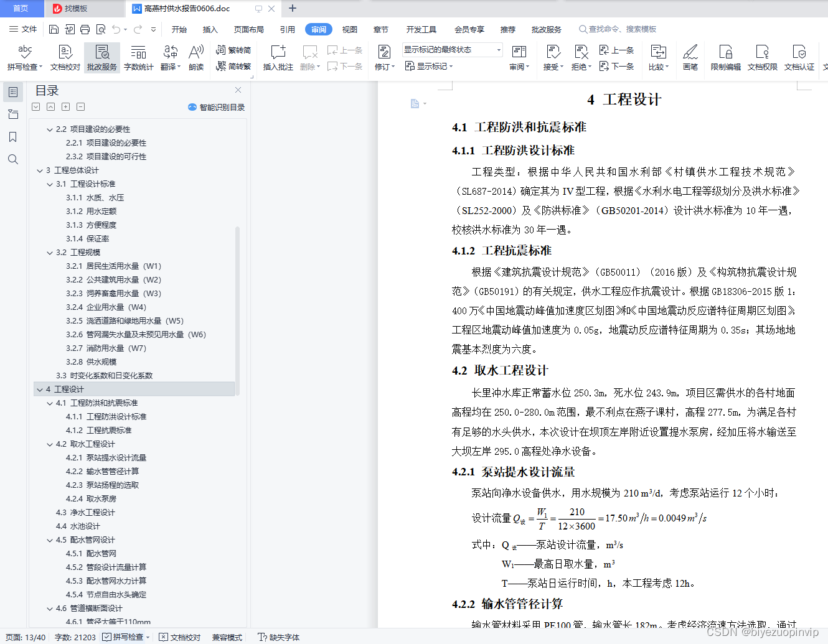828x644 pixels.
Task: Collapse the 3.1 工程设计标准 node
Action: (x=50, y=184)
